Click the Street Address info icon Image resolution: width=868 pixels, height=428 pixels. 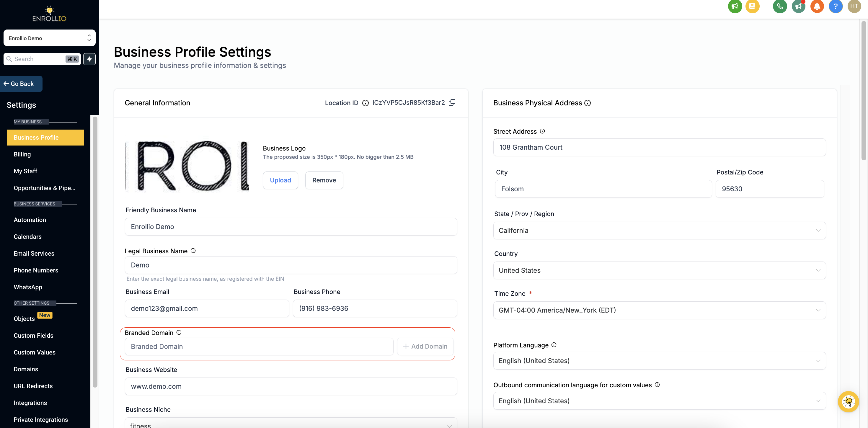(542, 131)
